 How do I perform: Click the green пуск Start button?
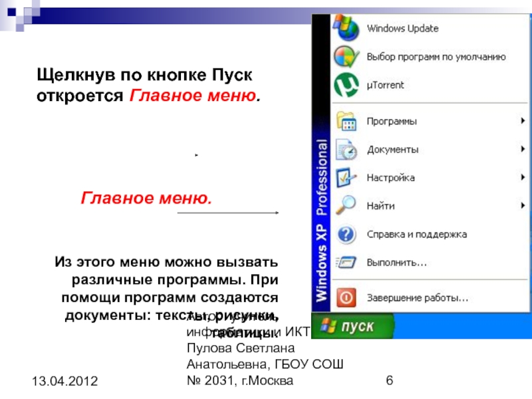click(353, 326)
